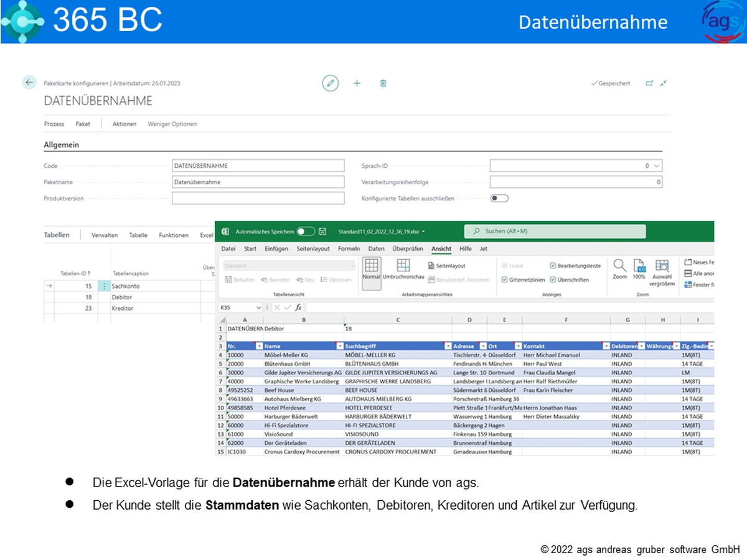Click the Allgemein section heading

[x=61, y=145]
